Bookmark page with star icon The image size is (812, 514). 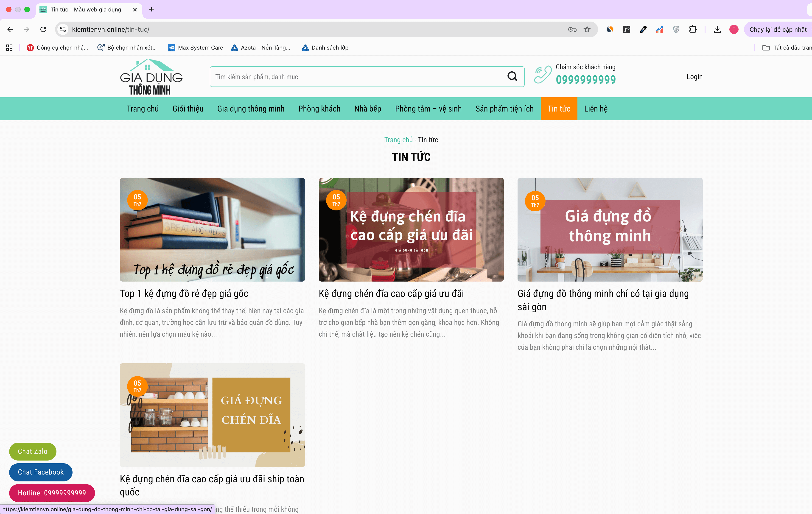(587, 29)
